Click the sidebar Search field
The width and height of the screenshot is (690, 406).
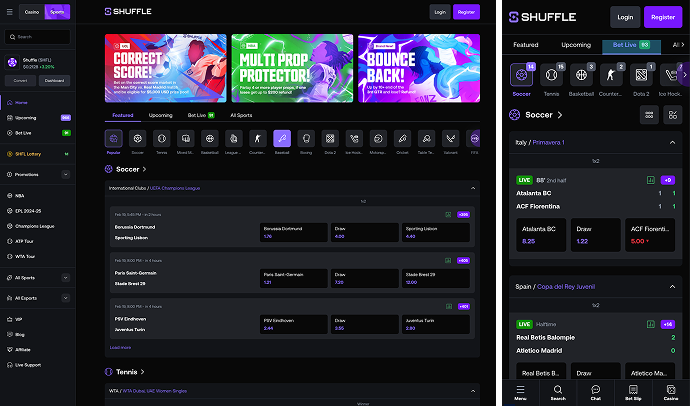(x=37, y=37)
